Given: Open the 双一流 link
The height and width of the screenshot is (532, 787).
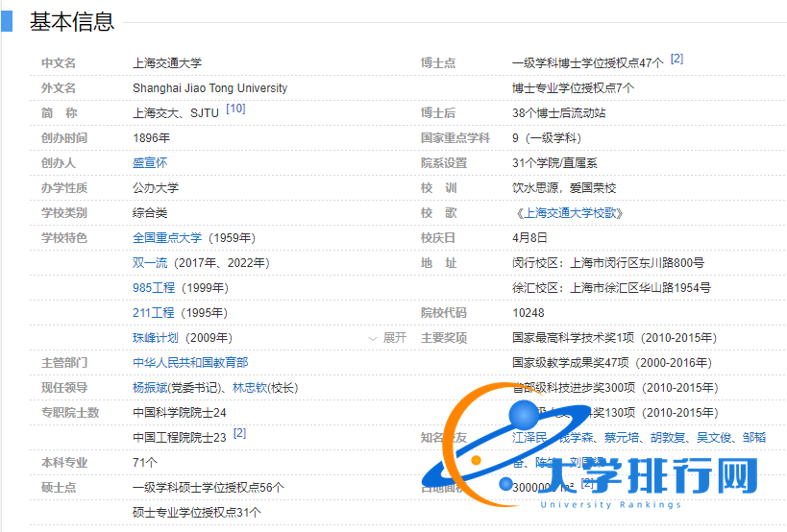Looking at the screenshot, I should pyautogui.click(x=150, y=263).
